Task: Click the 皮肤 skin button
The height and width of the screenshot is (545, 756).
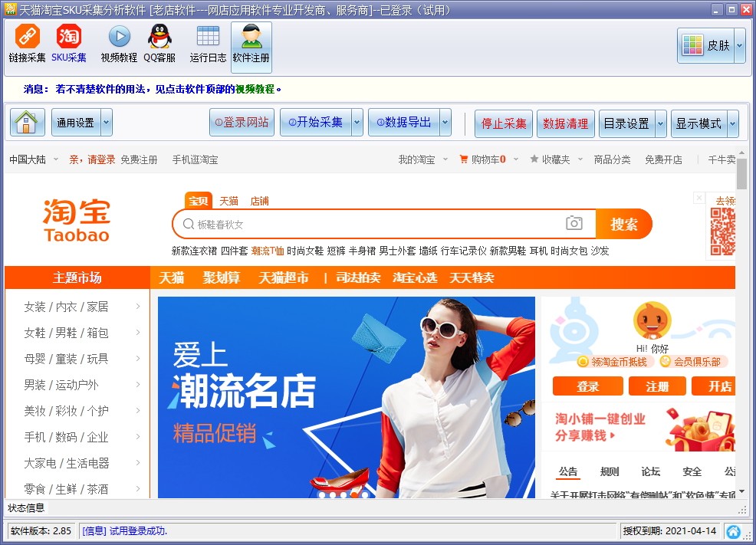Action: pyautogui.click(x=706, y=45)
